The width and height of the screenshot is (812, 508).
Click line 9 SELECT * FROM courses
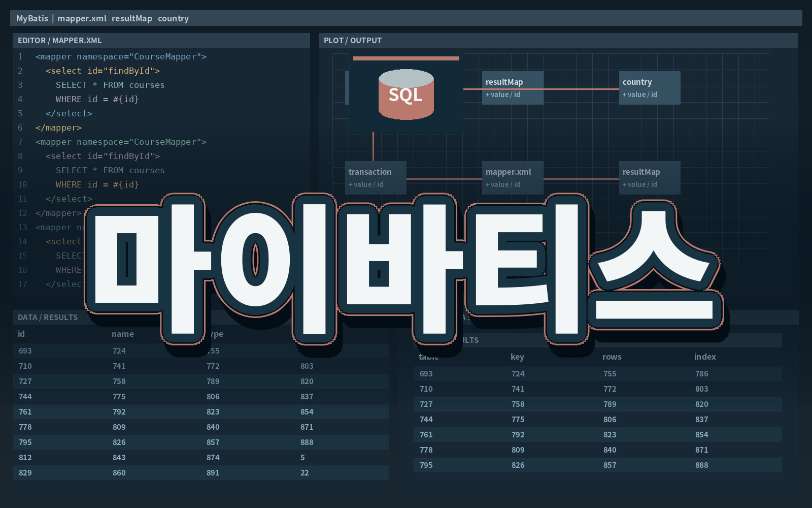(110, 170)
